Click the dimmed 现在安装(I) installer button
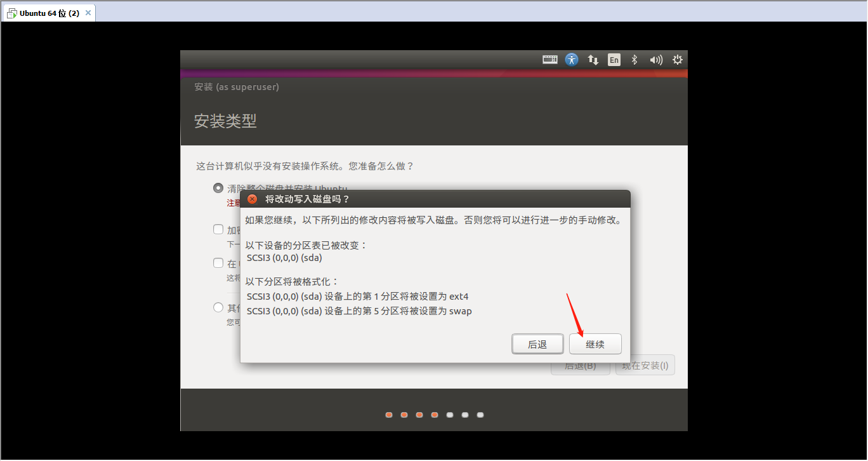The image size is (868, 461). pyautogui.click(x=645, y=365)
